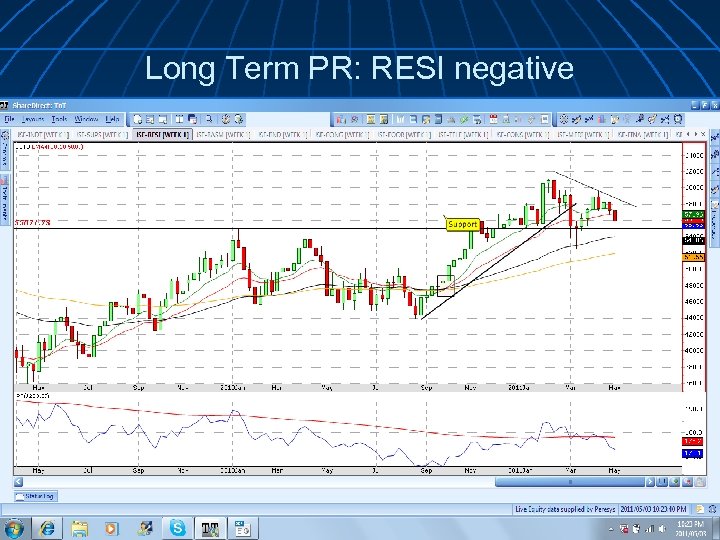Viewport: 720px width, 540px height.
Task: Open Windows Media Player from taskbar
Action: pyautogui.click(x=111, y=529)
